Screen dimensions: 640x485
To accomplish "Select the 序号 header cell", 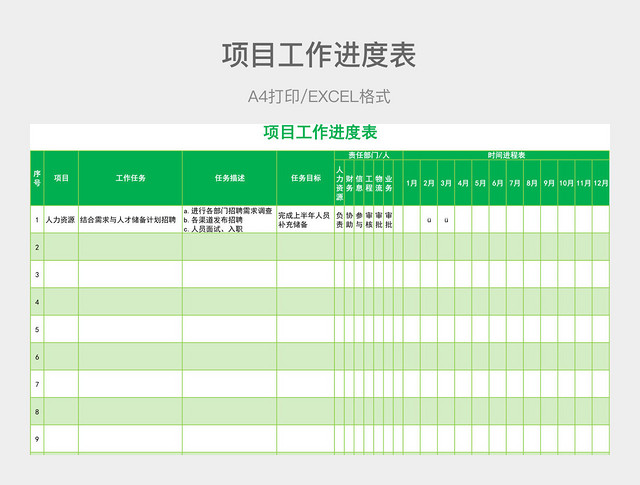I will pos(37,178).
